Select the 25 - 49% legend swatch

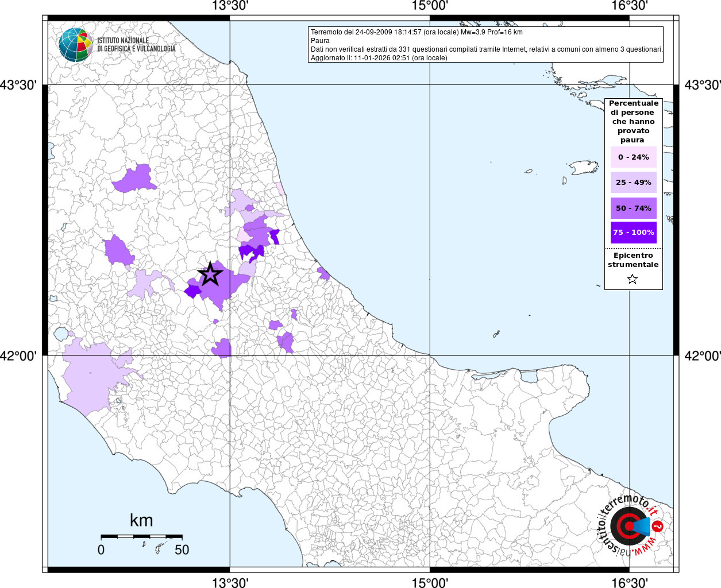pyautogui.click(x=633, y=183)
